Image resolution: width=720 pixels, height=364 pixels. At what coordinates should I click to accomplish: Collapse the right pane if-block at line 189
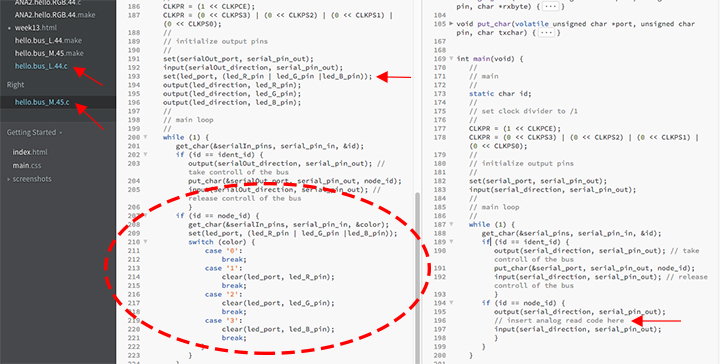click(x=451, y=242)
